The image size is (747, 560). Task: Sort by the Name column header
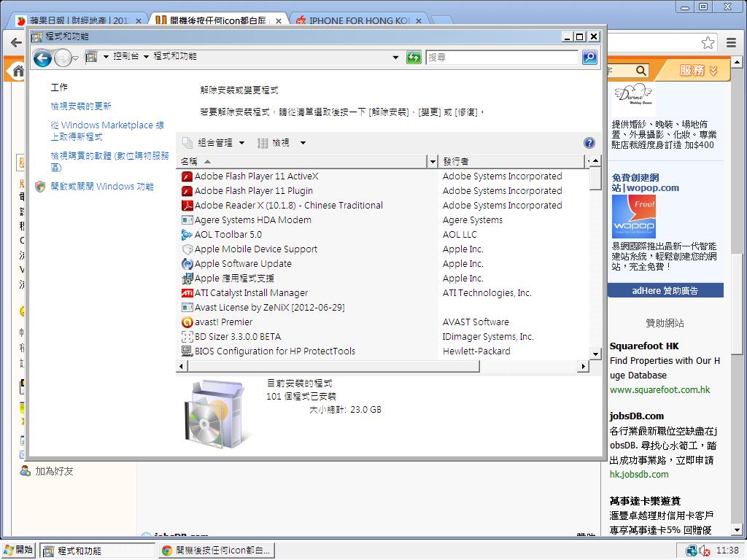pyautogui.click(x=302, y=161)
